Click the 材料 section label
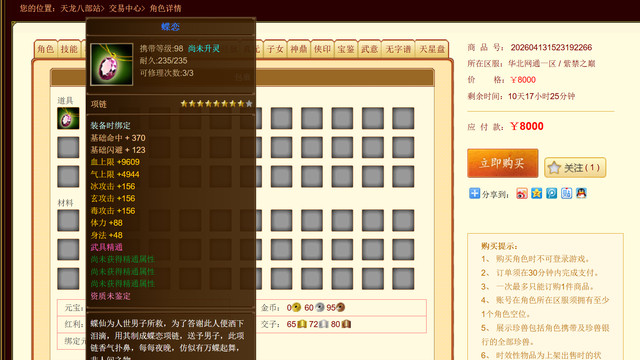 pos(65,203)
